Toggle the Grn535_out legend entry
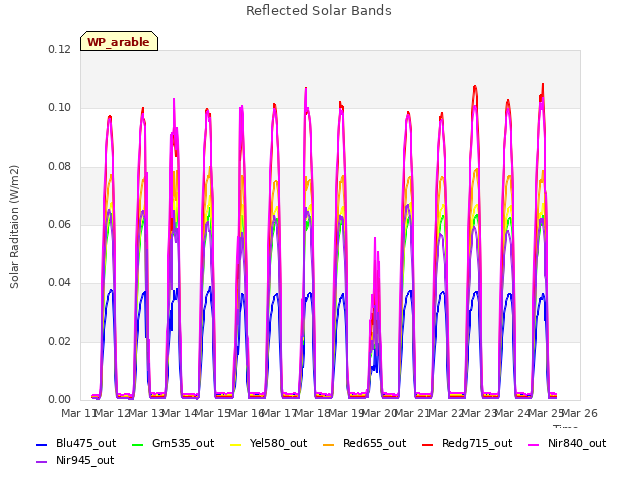This screenshot has height=480, width=640. tap(173, 444)
